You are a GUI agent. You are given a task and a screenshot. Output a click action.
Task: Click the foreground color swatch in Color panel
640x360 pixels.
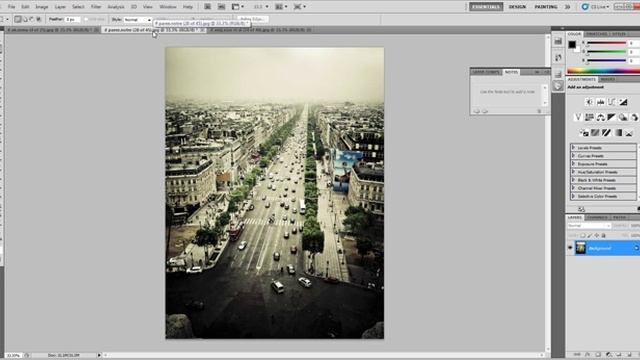pos(572,45)
